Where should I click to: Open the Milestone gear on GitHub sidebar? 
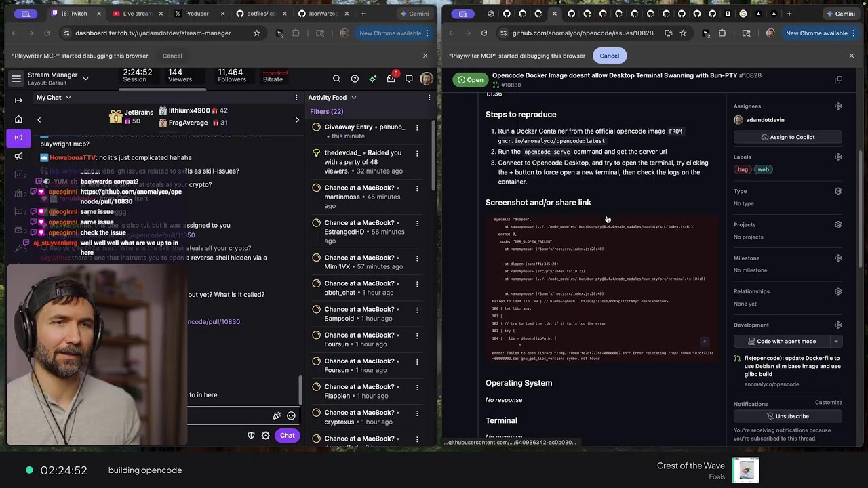[838, 258]
